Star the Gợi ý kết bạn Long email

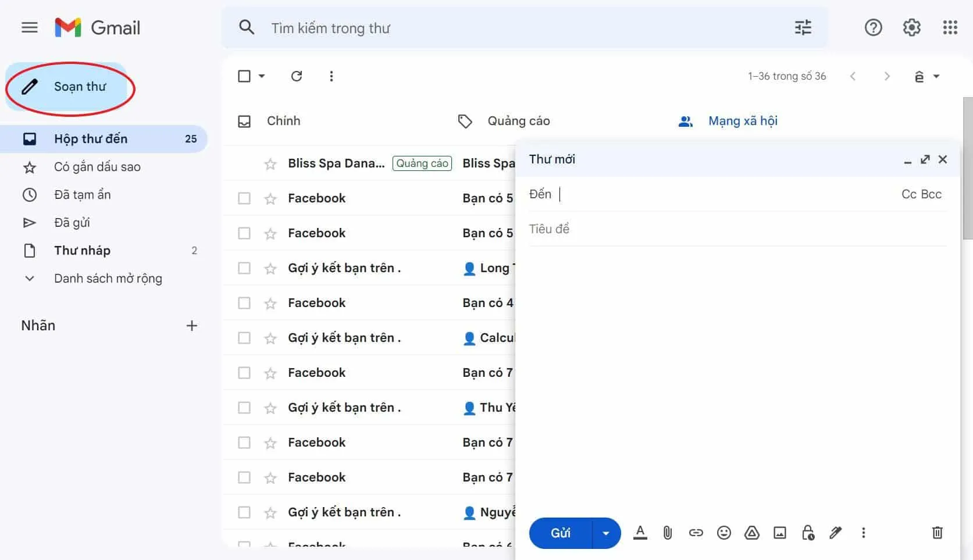coord(270,269)
